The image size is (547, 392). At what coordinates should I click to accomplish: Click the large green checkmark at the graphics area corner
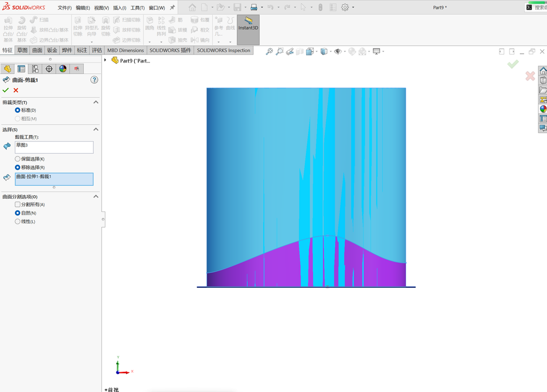[x=513, y=64]
